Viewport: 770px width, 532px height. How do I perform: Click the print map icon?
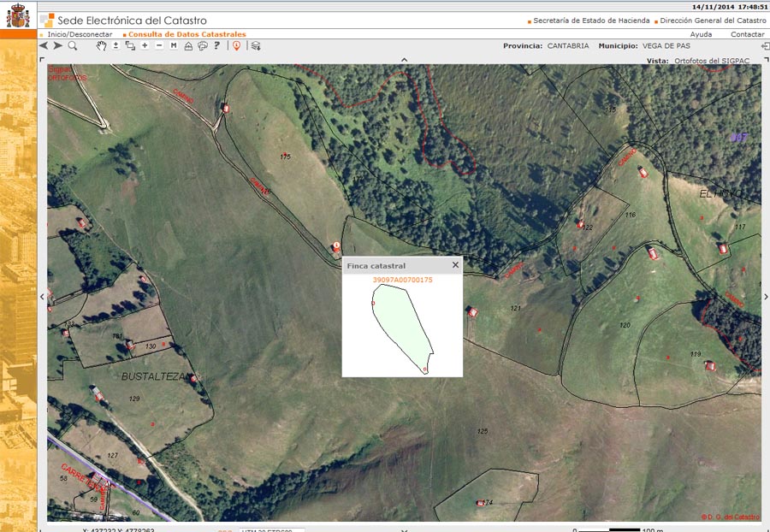(202, 45)
